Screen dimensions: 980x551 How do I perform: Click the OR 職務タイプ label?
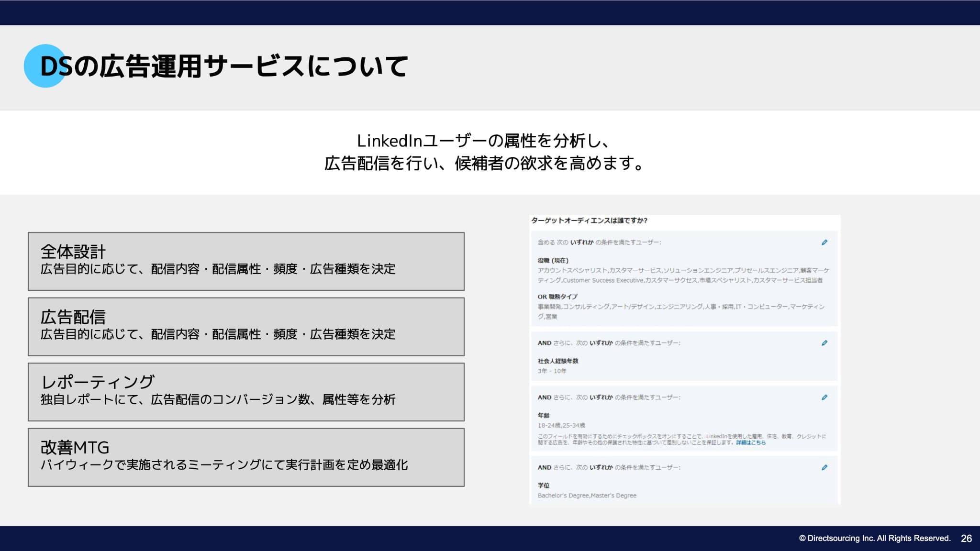(x=557, y=297)
